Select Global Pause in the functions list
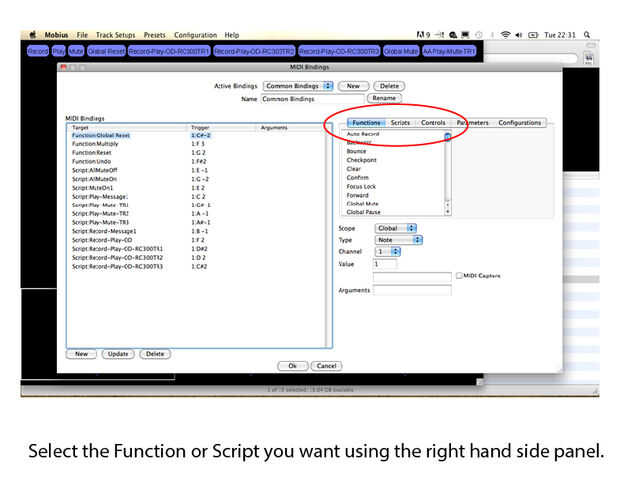The image size is (620, 504). (x=395, y=212)
